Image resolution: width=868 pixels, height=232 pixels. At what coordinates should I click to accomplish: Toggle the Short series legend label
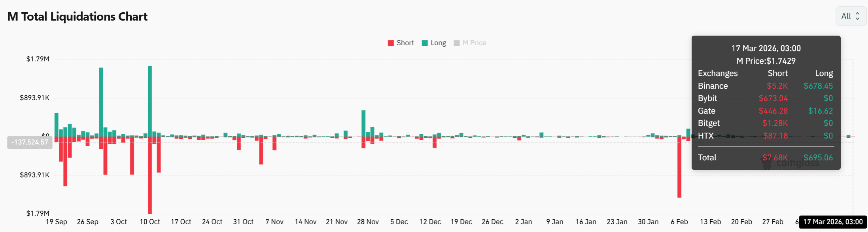pos(405,43)
